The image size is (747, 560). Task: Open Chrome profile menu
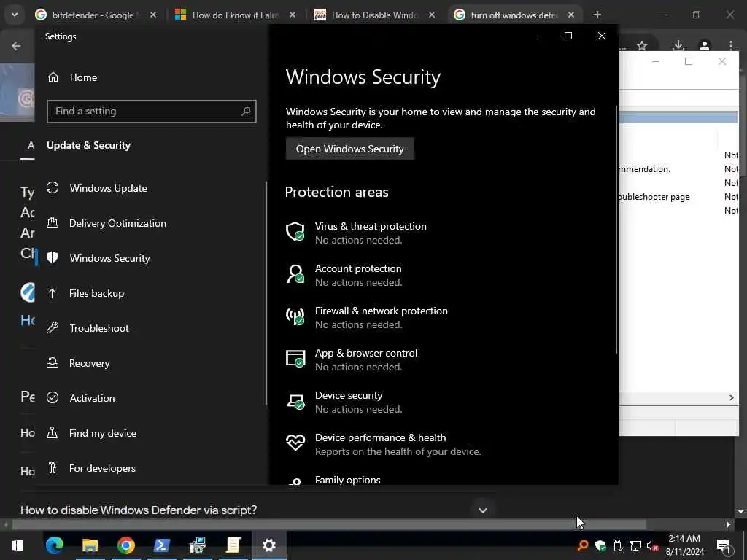click(x=705, y=46)
